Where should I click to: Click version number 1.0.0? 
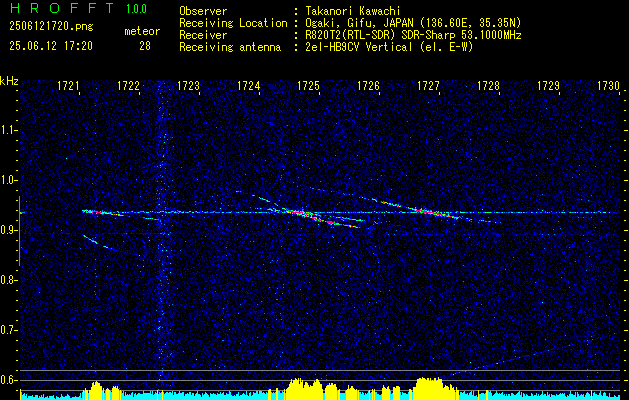136,9
